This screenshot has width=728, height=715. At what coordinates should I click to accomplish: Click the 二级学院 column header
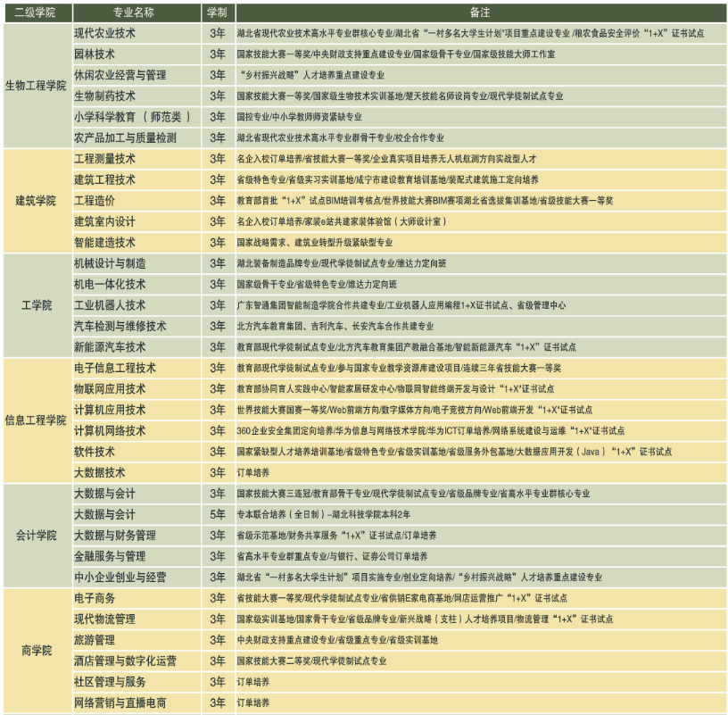[37, 12]
